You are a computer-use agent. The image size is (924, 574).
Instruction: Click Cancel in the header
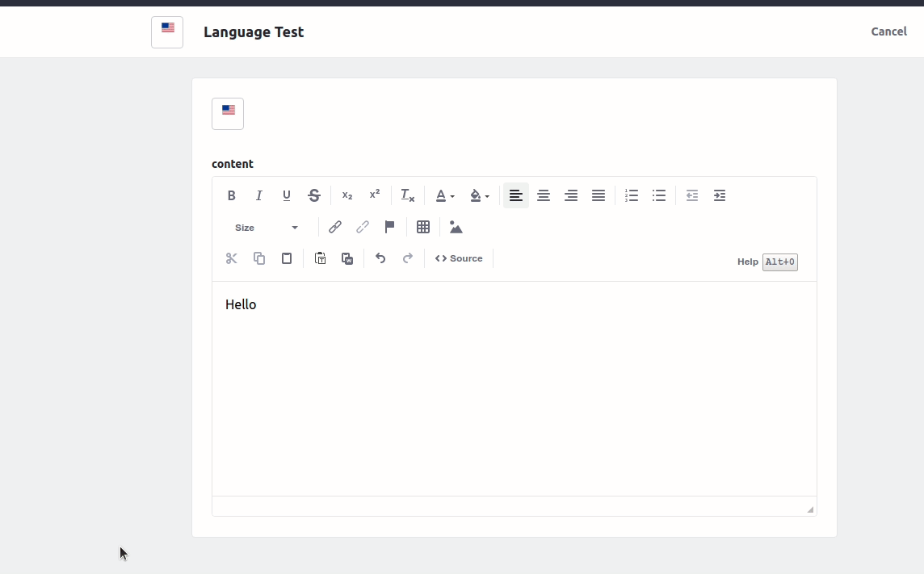coord(888,31)
